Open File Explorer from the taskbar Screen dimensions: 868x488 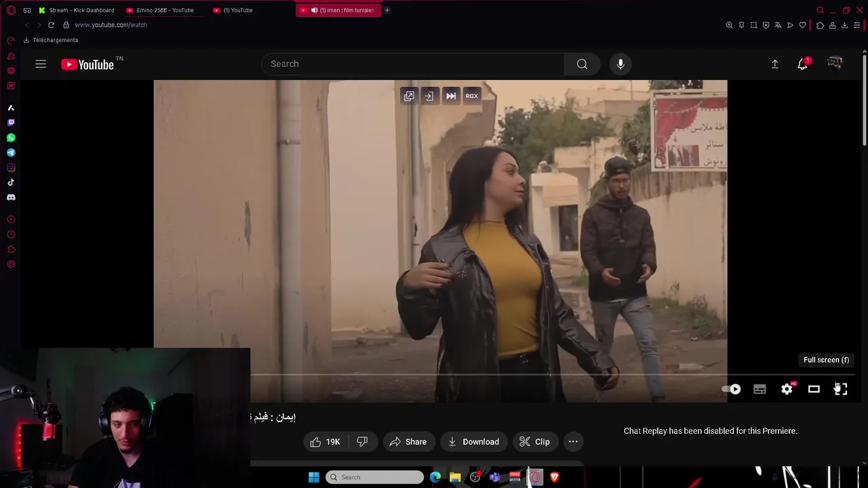tap(455, 477)
